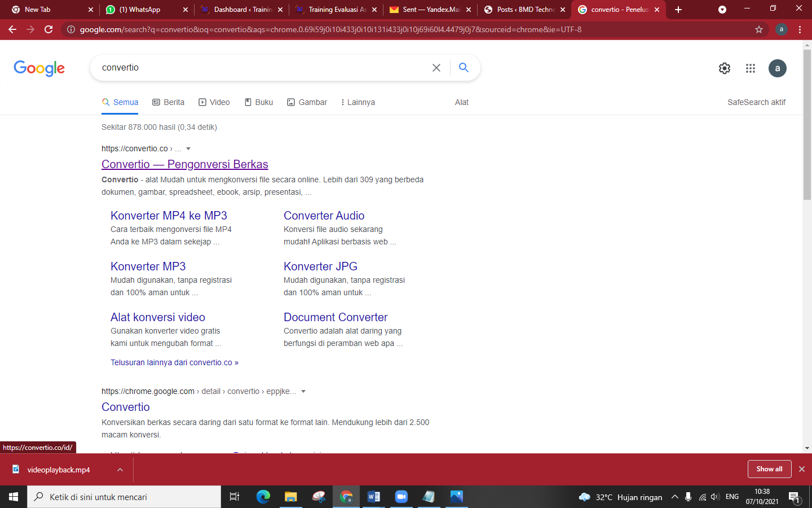Open the Konverter MP4 ke MP3 link

(167, 216)
